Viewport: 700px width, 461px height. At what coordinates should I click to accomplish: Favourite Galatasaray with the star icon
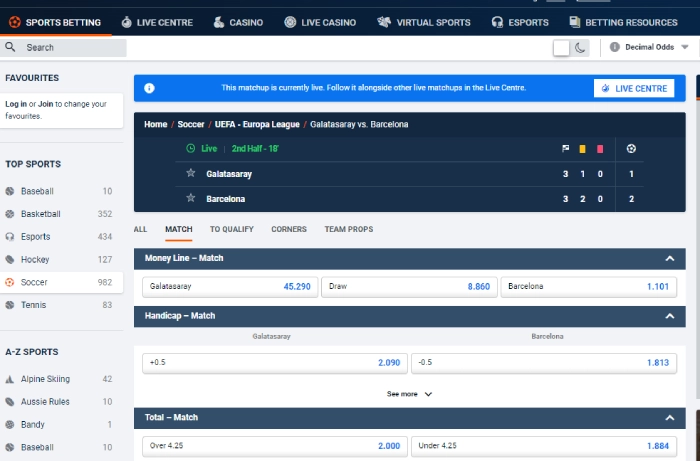191,173
